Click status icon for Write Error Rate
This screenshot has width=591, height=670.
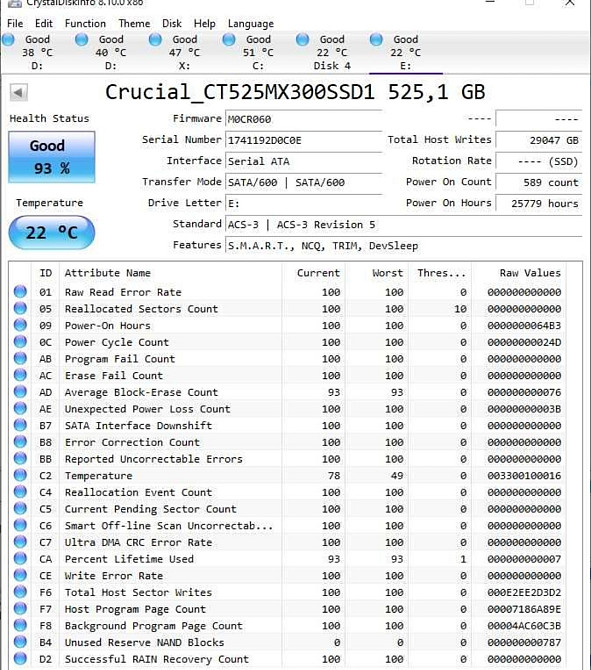(x=20, y=575)
